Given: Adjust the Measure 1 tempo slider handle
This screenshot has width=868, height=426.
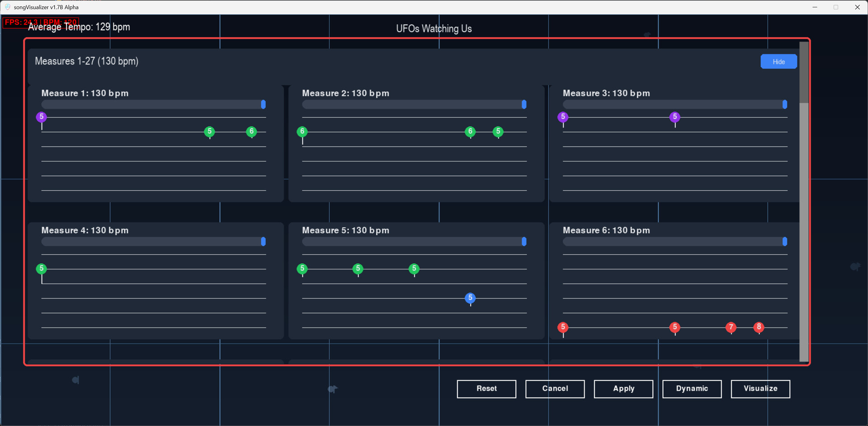Looking at the screenshot, I should coord(263,104).
